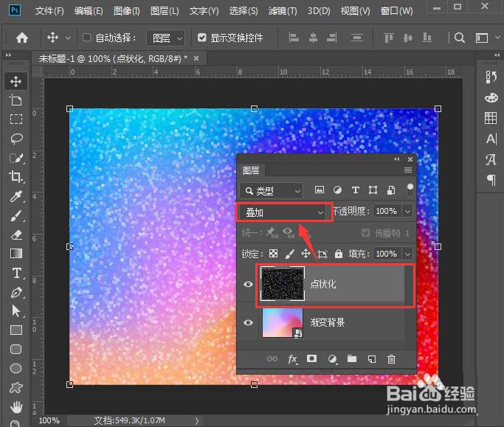Open the 文件(F) menu
The width and height of the screenshot is (504, 427).
[49, 11]
